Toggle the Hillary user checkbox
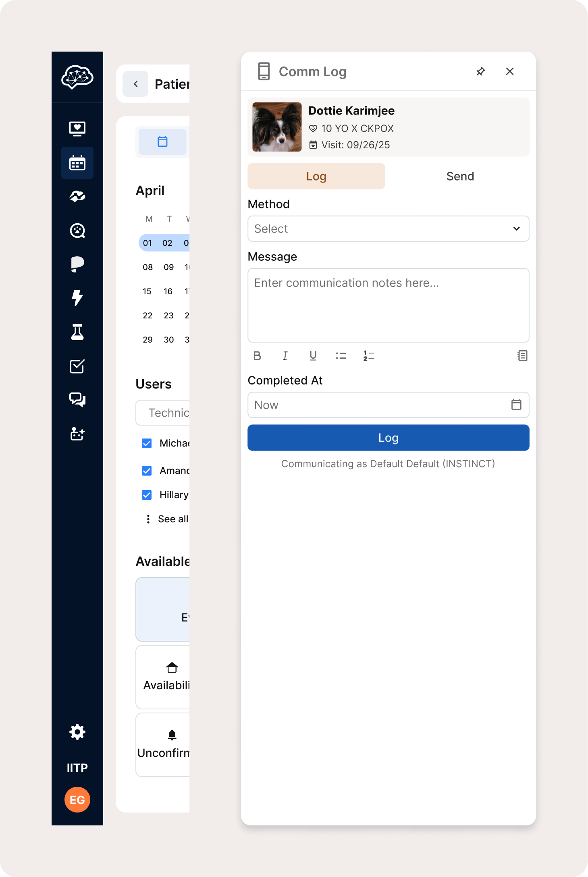Image resolution: width=588 pixels, height=877 pixels. coord(147,495)
